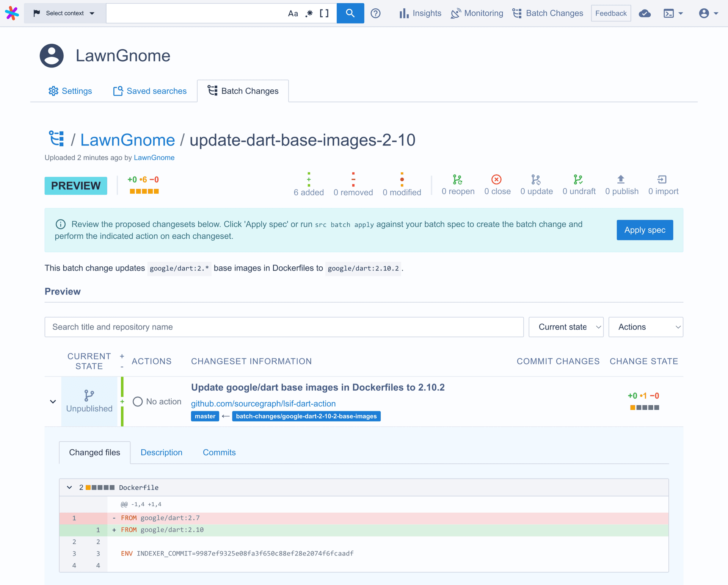Click the 0 update icon
Image resolution: width=728 pixels, height=585 pixels.
point(536,179)
